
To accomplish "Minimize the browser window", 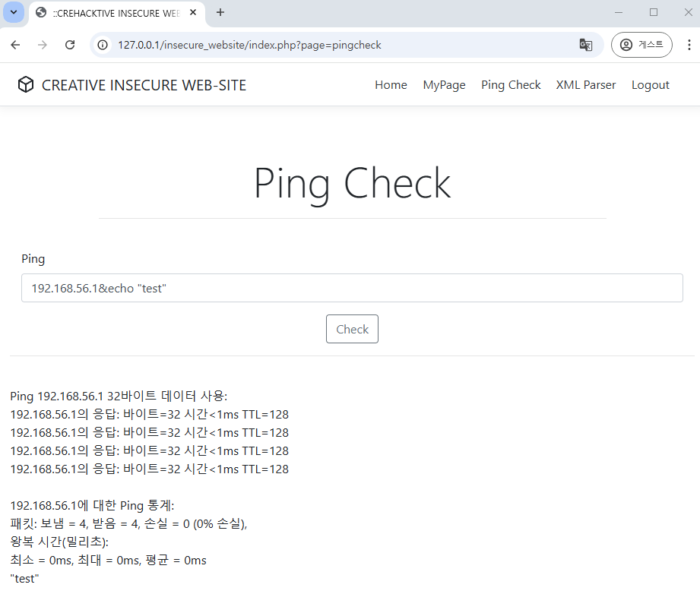I will pos(619,12).
